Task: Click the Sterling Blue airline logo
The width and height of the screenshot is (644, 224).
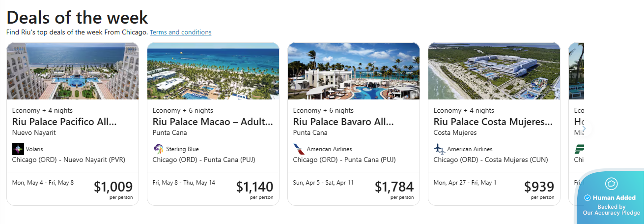Action: (x=158, y=149)
